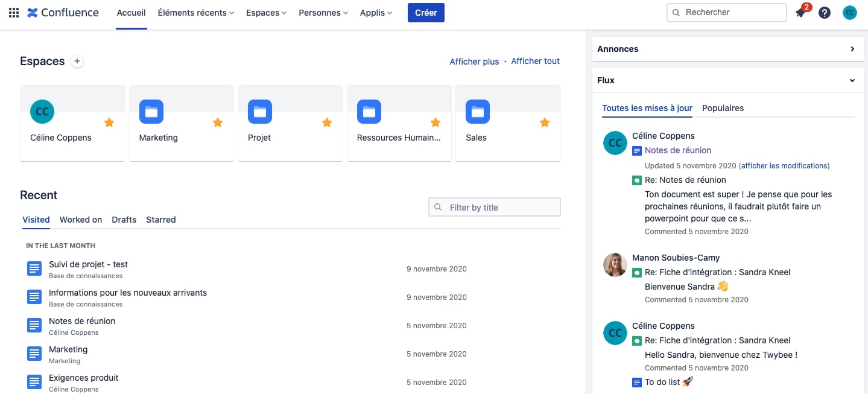The height and width of the screenshot is (394, 868).
Task: Toggle star on Ressources Humaines space
Action: tap(436, 122)
